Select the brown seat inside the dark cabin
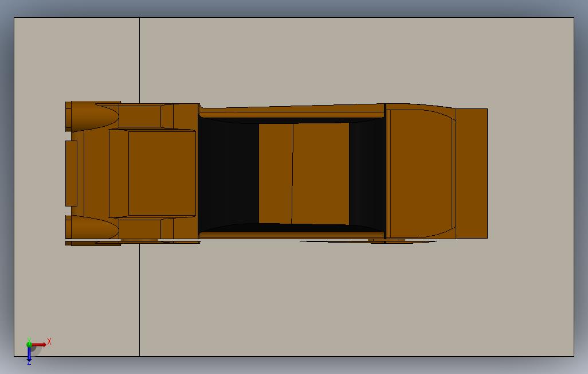The image size is (588, 374). coord(304,173)
